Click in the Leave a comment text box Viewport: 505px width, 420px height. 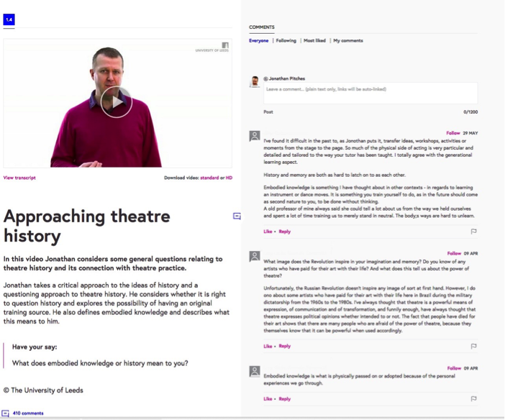tap(370, 93)
